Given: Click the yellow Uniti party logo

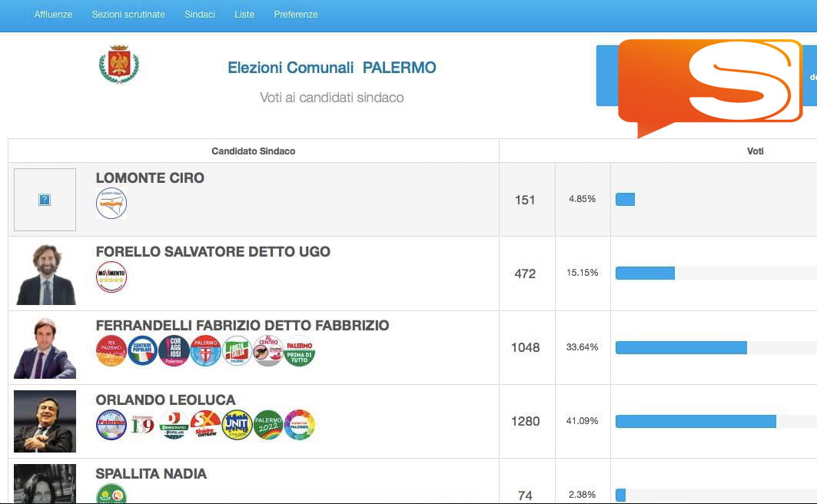Looking at the screenshot, I should point(237,425).
